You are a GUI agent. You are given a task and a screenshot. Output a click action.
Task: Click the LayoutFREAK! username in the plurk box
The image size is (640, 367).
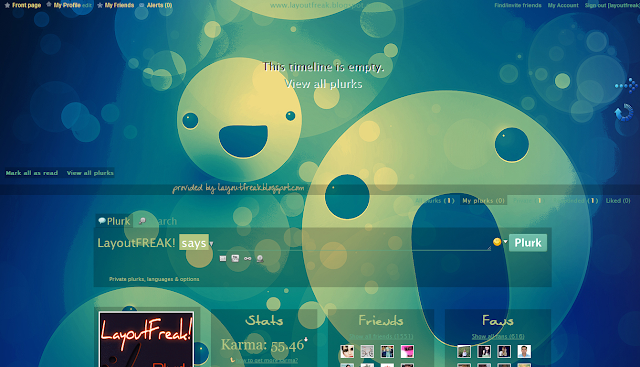click(136, 243)
